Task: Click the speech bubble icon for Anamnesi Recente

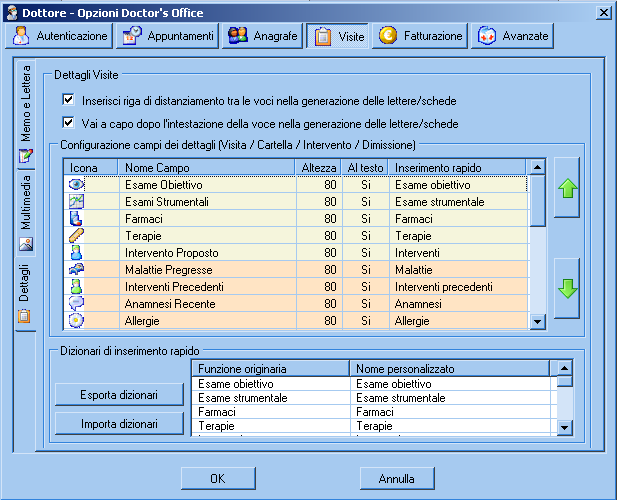Action: (x=76, y=303)
